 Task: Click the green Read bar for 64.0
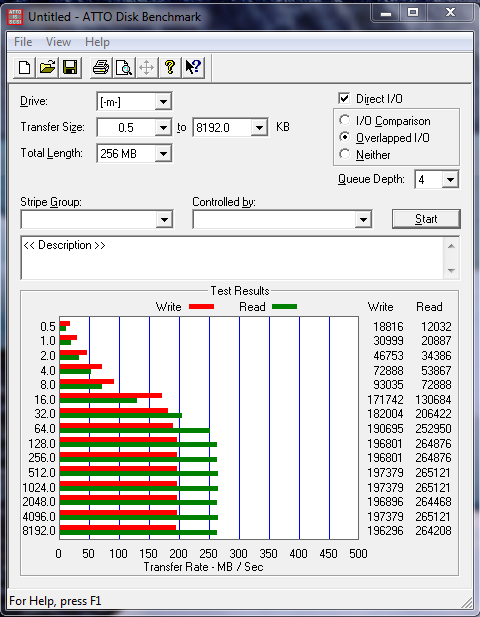[x=135, y=430]
